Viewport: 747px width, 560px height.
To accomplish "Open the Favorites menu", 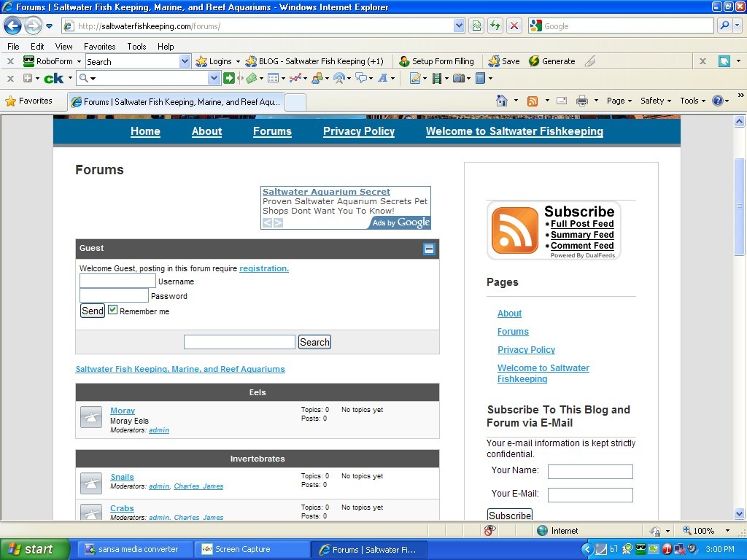I will [x=99, y=46].
